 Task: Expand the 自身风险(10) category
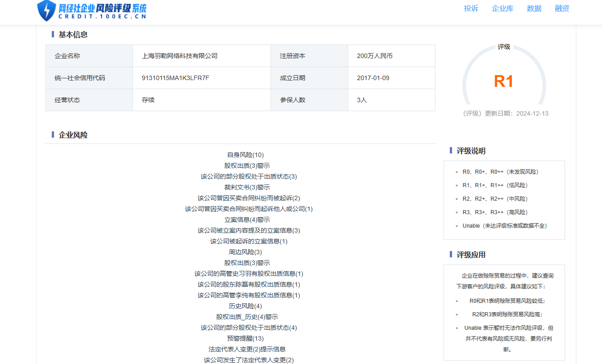click(x=245, y=155)
